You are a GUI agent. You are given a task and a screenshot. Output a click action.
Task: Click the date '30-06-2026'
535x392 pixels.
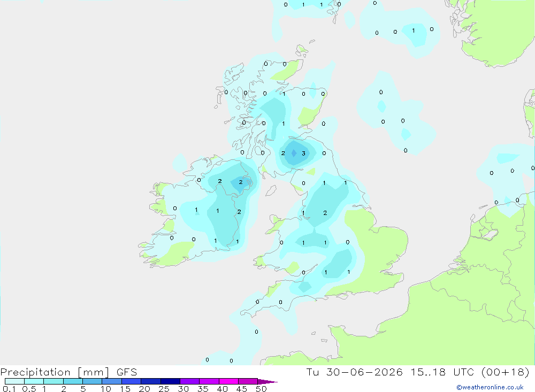tap(364, 372)
